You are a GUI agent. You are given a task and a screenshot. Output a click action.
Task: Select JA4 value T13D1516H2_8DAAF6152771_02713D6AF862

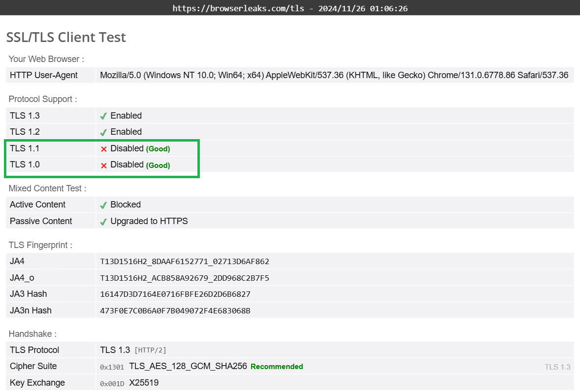click(x=185, y=262)
